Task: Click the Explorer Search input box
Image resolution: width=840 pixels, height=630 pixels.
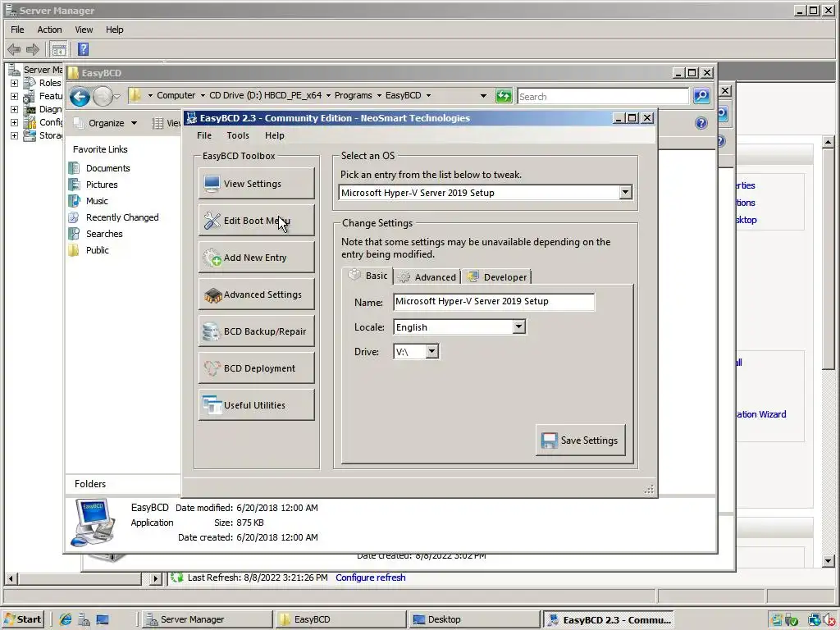Action: [x=603, y=97]
